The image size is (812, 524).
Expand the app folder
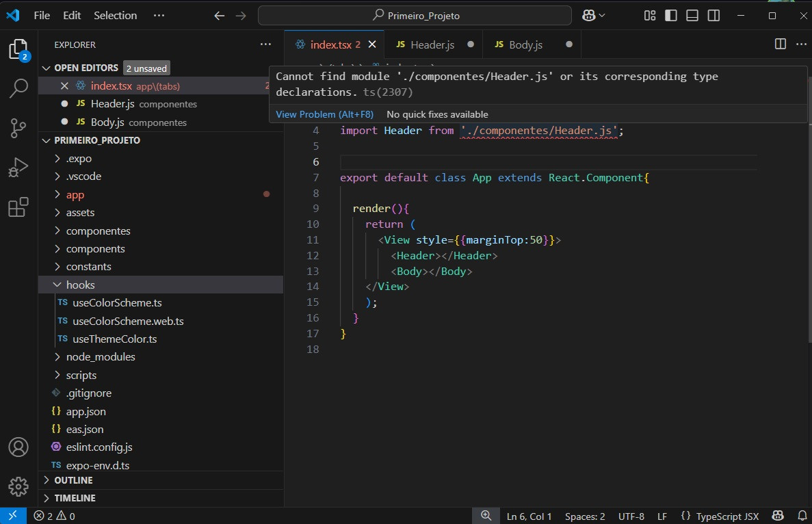tap(161, 195)
